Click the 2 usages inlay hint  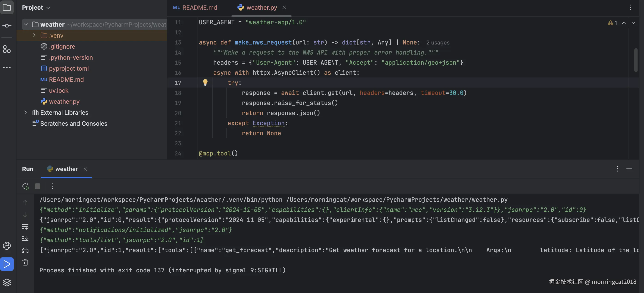click(438, 43)
